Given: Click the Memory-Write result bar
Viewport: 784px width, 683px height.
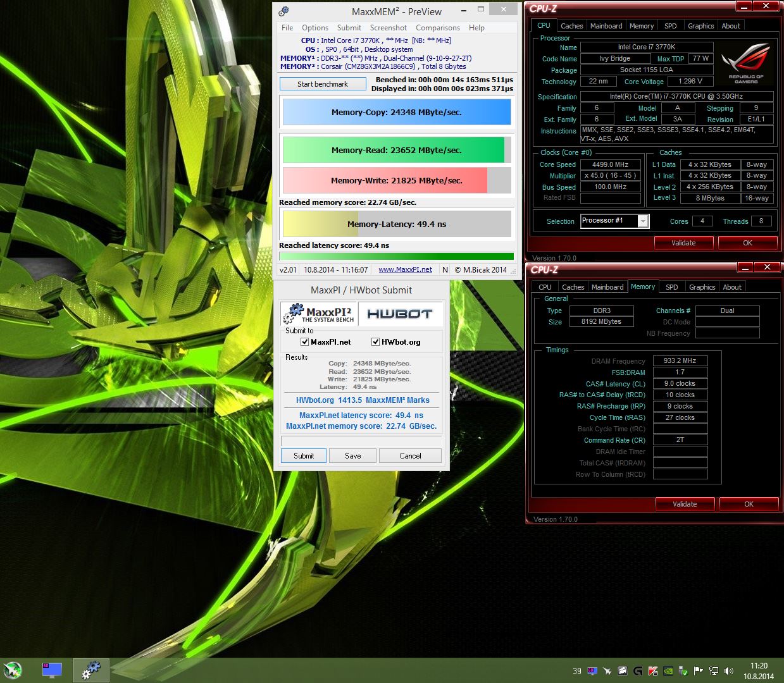Looking at the screenshot, I should point(397,180).
